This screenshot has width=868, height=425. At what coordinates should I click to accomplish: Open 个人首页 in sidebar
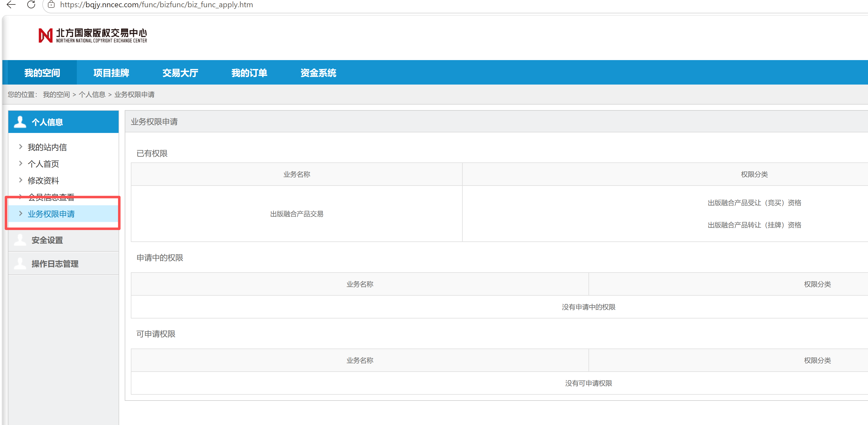43,164
